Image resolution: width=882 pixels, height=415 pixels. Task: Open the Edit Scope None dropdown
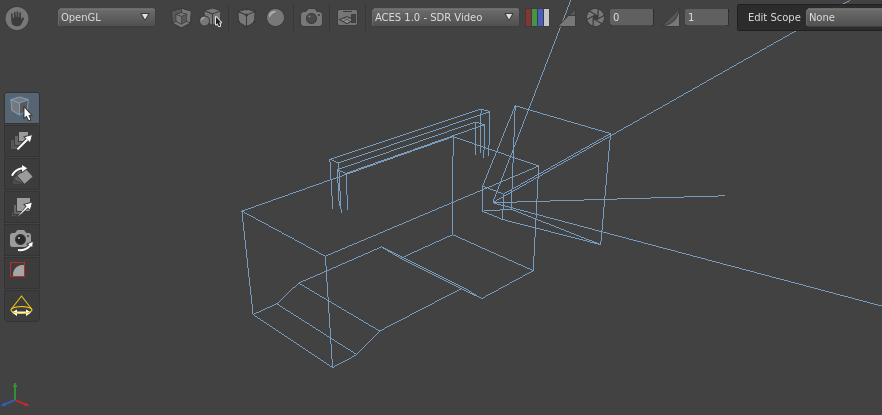843,17
